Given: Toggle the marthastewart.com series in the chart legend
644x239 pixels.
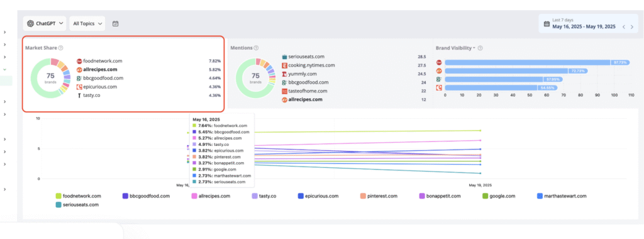Looking at the screenshot, I should (562, 196).
